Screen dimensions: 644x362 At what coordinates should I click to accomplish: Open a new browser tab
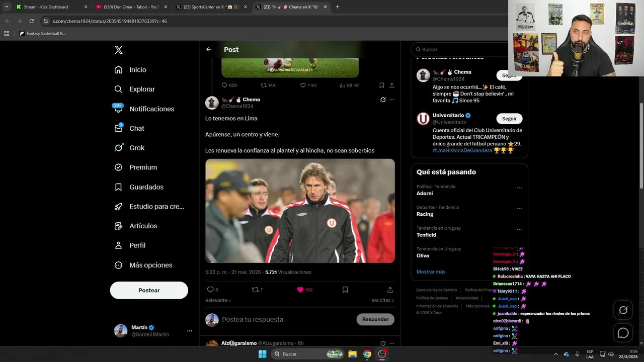click(x=337, y=7)
